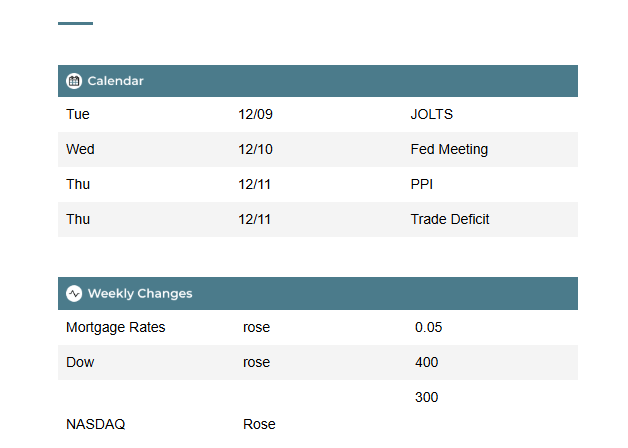Click the short teal line at top
This screenshot has width=628, height=448.
[75, 23]
